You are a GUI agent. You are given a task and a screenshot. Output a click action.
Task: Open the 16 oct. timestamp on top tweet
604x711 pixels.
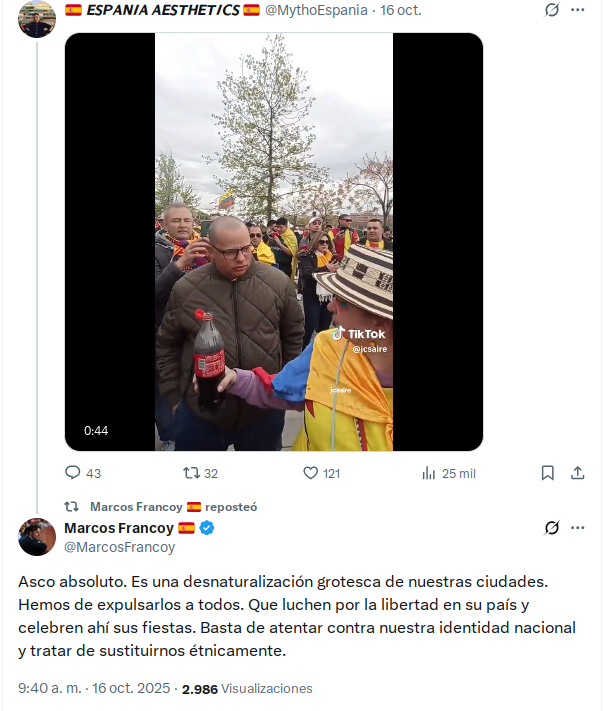[399, 10]
